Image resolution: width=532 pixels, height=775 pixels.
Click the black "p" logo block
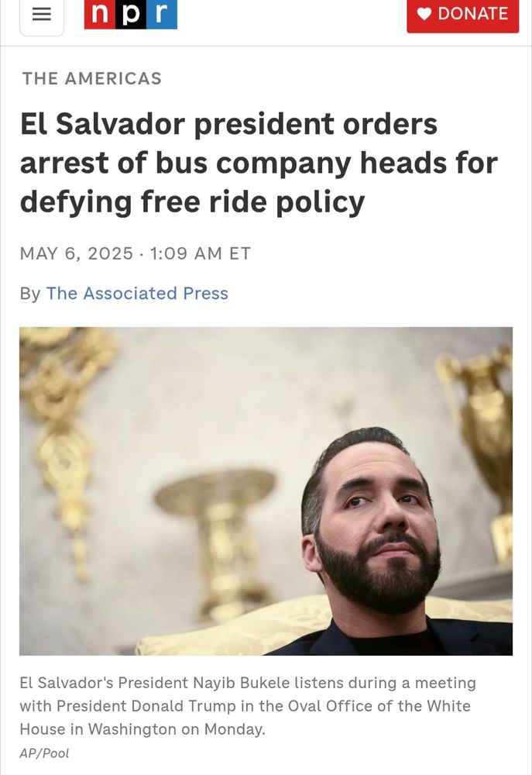(x=131, y=14)
